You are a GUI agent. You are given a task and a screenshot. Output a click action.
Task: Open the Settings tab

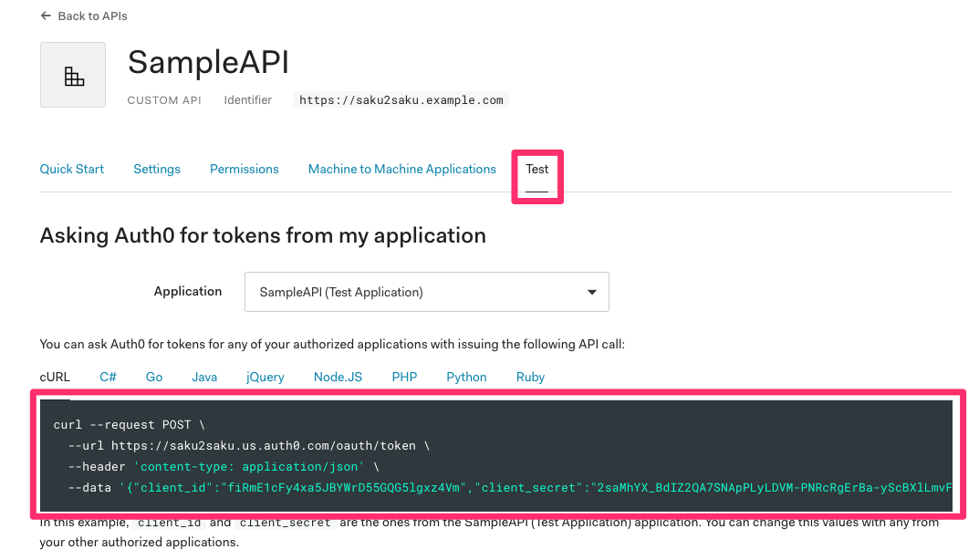(157, 170)
